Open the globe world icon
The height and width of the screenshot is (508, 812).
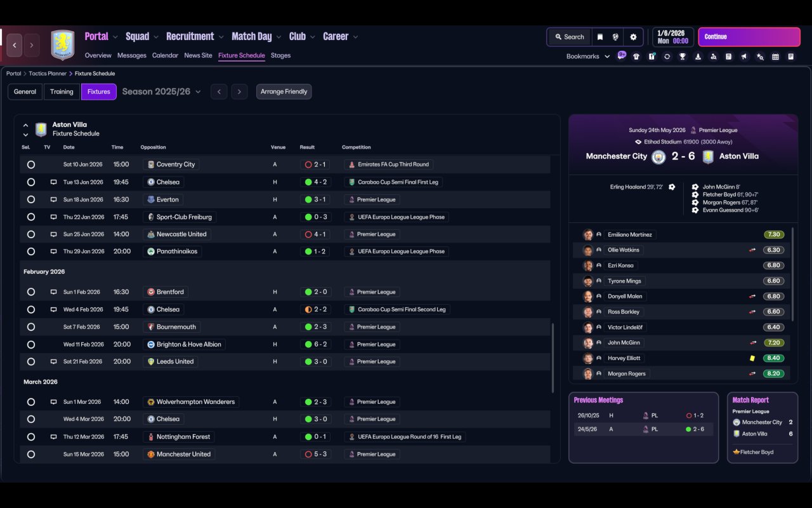point(615,37)
